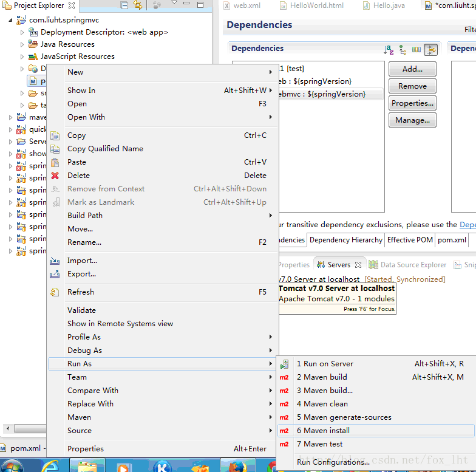
Task: Open Hello.java editor tab
Action: pyautogui.click(x=384, y=5)
